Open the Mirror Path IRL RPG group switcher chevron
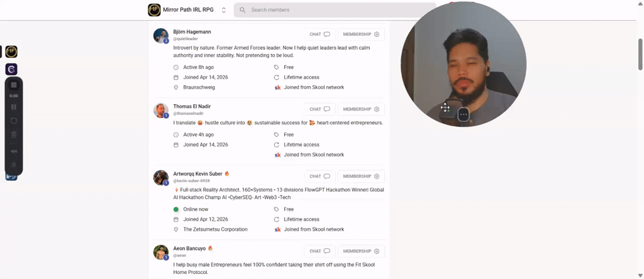Screen dimensions: 644x279 coord(223,10)
